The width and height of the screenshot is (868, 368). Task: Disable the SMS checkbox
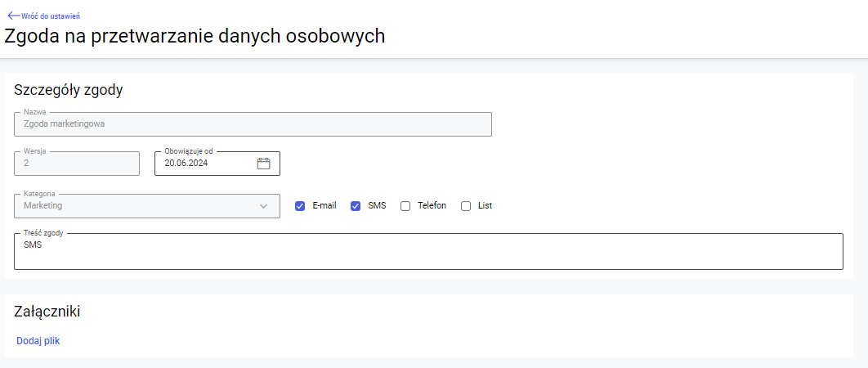pyautogui.click(x=356, y=206)
